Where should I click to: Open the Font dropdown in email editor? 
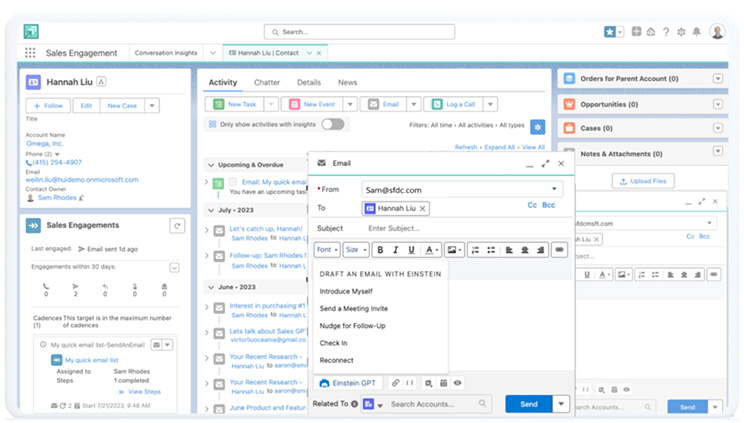tap(327, 250)
